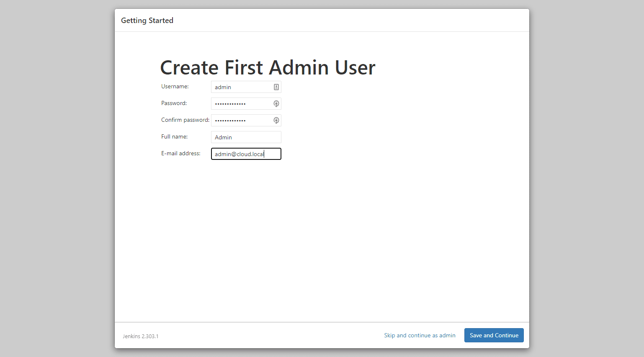
Task: Click the password manager icon in Password field
Action: click(276, 104)
